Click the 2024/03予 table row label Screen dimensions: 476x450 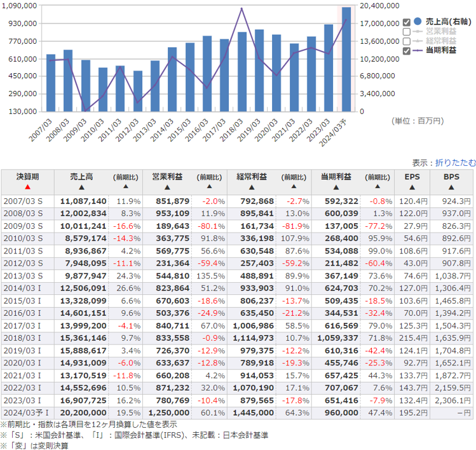pyautogui.click(x=24, y=412)
